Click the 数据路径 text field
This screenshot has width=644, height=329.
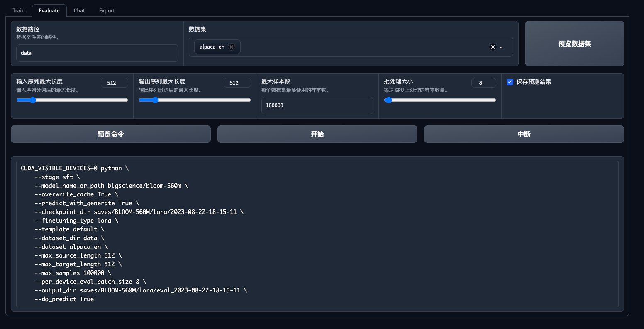point(97,53)
